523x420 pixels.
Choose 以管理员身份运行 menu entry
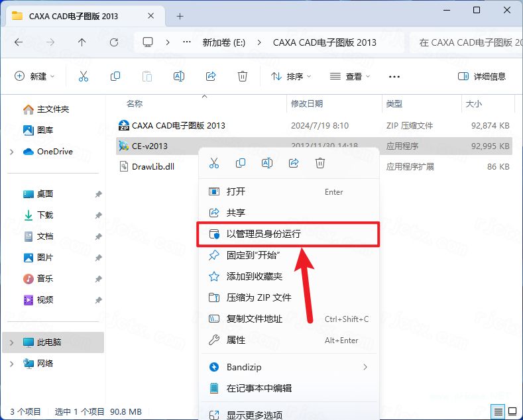289,234
